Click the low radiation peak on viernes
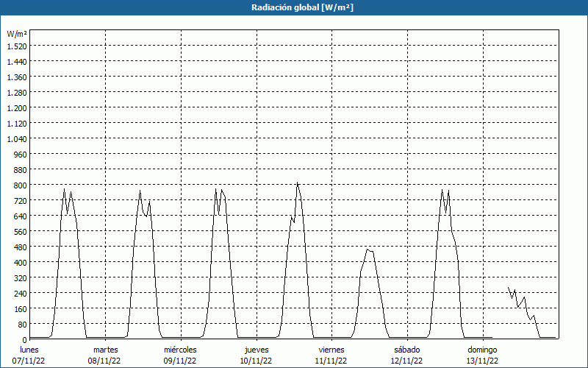This screenshot has width=588, height=368. tap(368, 250)
